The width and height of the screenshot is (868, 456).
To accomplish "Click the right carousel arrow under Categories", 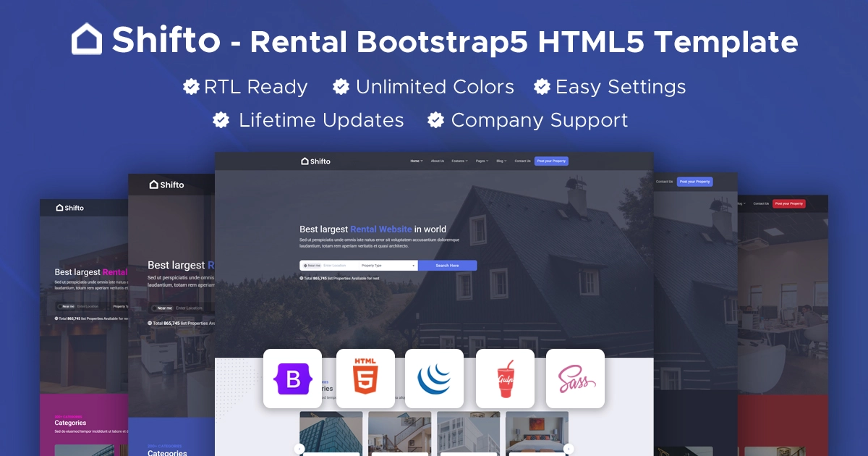I will [x=569, y=449].
